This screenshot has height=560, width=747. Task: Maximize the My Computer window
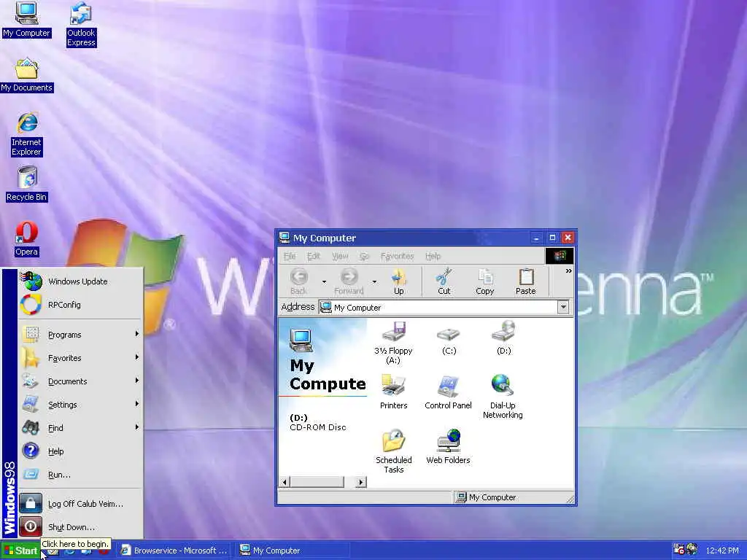tap(552, 238)
